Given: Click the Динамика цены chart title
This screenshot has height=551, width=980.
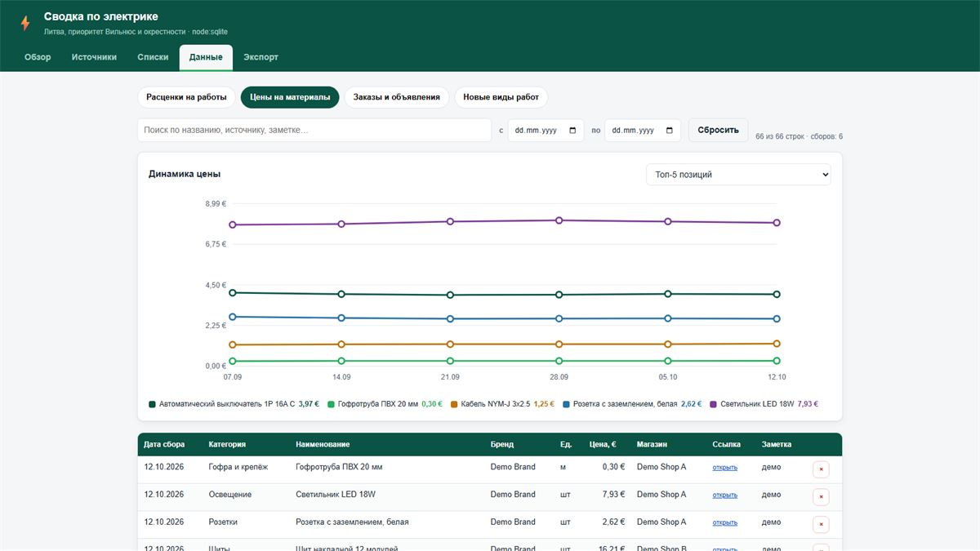Looking at the screenshot, I should (x=185, y=174).
